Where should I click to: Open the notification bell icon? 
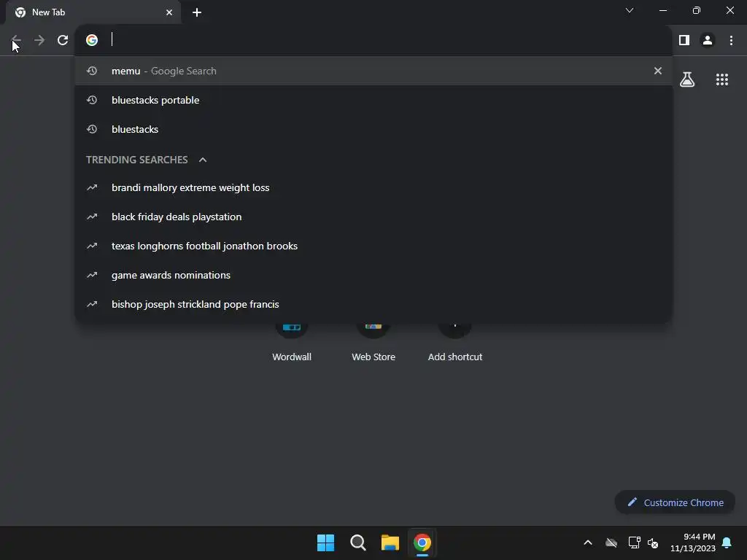[x=727, y=542]
